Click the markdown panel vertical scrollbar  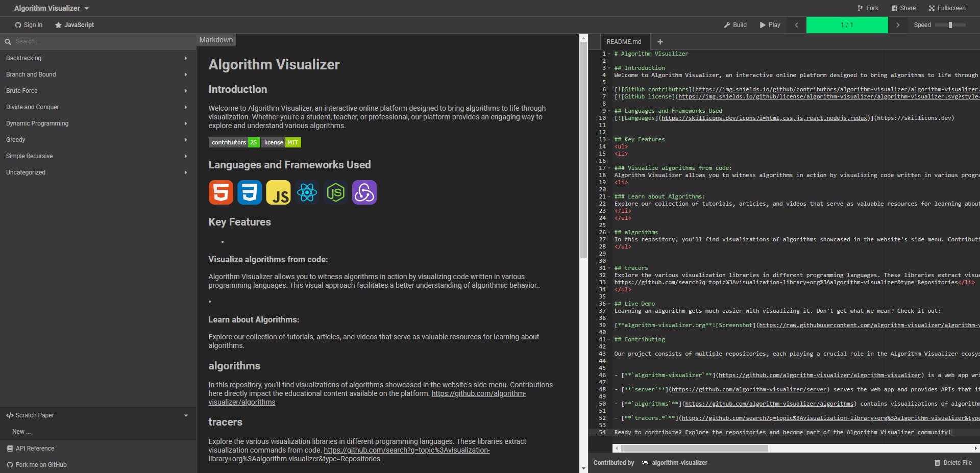[x=583, y=151]
